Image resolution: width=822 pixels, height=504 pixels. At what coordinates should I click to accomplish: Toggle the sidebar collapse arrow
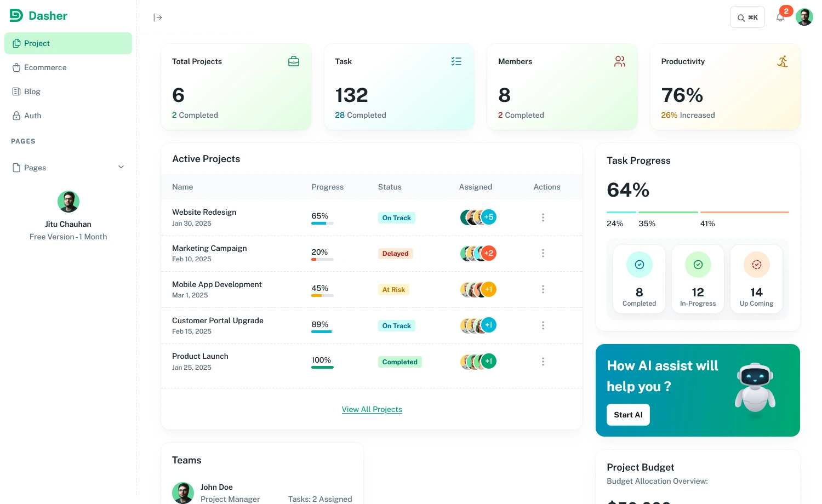pyautogui.click(x=158, y=18)
